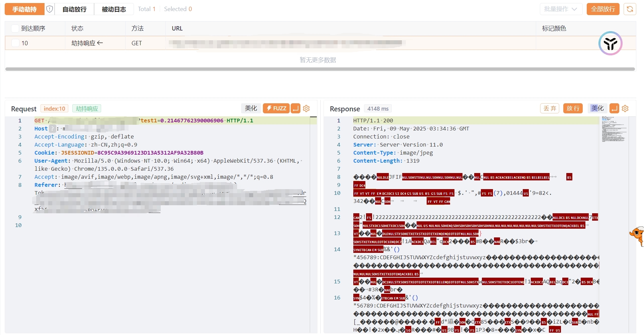Tick the checkbox in row 10
This screenshot has height=335, width=644.
click(x=15, y=43)
